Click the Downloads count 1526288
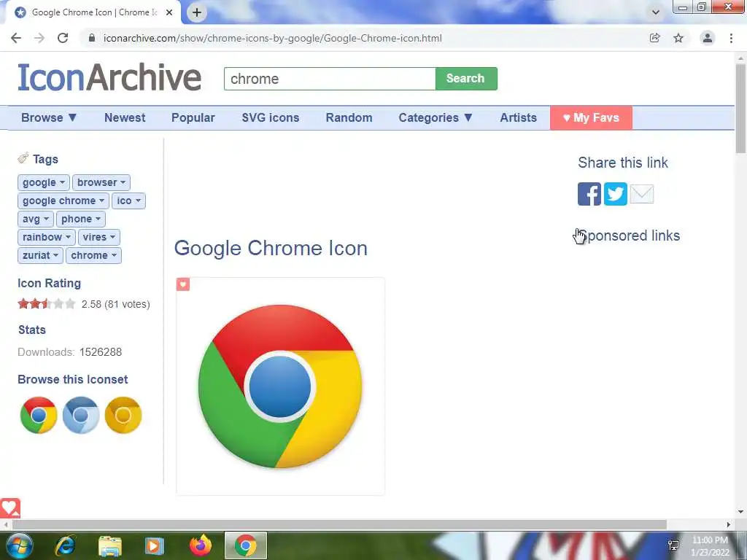The height and width of the screenshot is (560, 747). pos(101,352)
